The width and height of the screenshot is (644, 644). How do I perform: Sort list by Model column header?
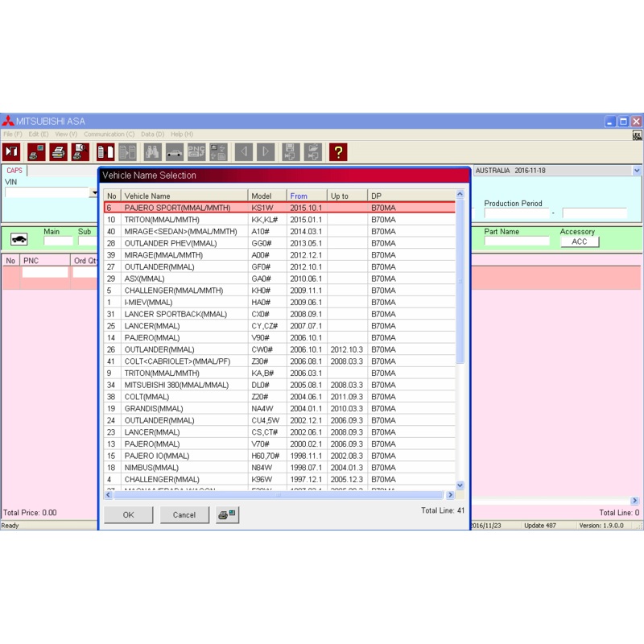click(x=267, y=196)
